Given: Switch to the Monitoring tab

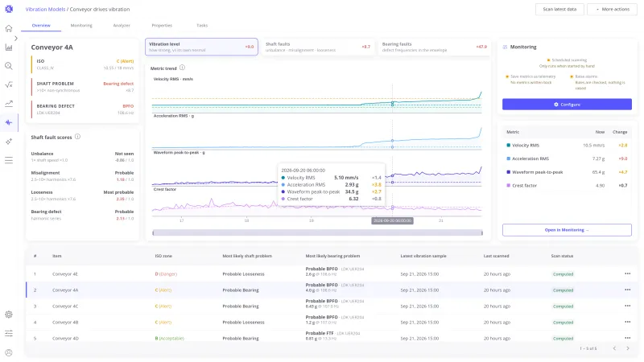Looking at the screenshot, I should (x=81, y=26).
